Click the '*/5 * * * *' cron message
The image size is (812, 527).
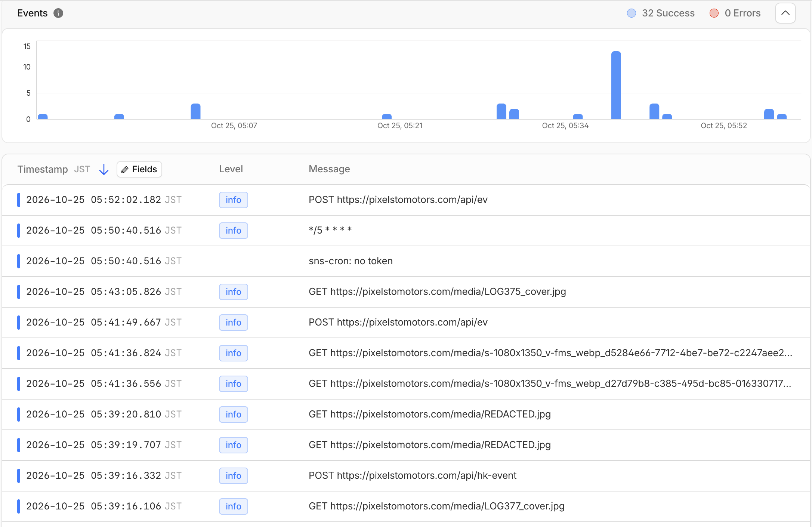(330, 230)
